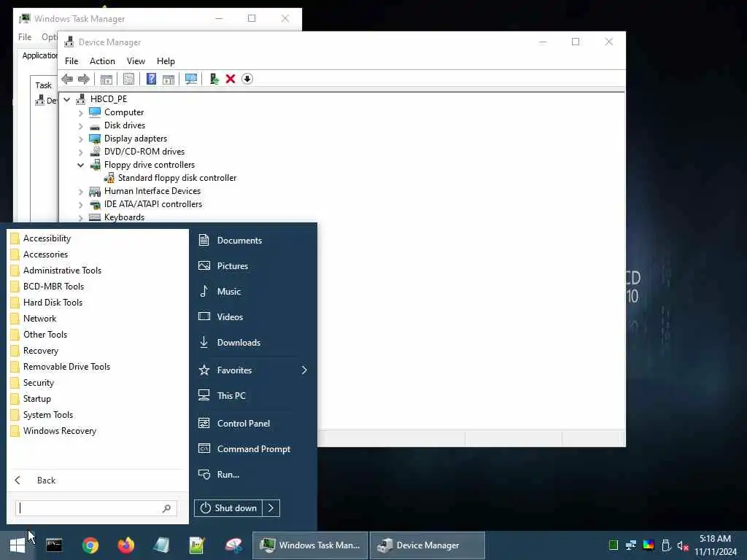Open the Administrative Tools folder
The width and height of the screenshot is (747, 560).
pyautogui.click(x=62, y=271)
